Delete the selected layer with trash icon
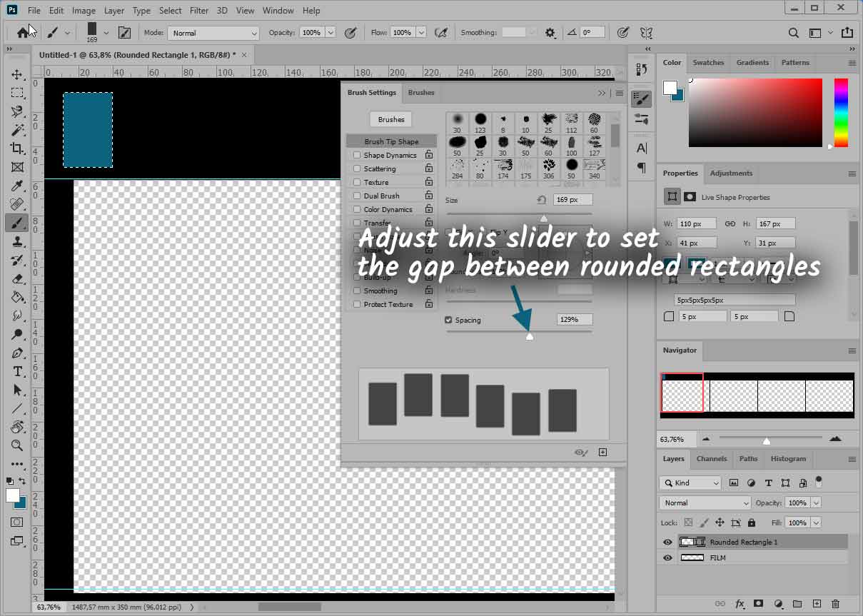The height and width of the screenshot is (616, 863). 835,604
